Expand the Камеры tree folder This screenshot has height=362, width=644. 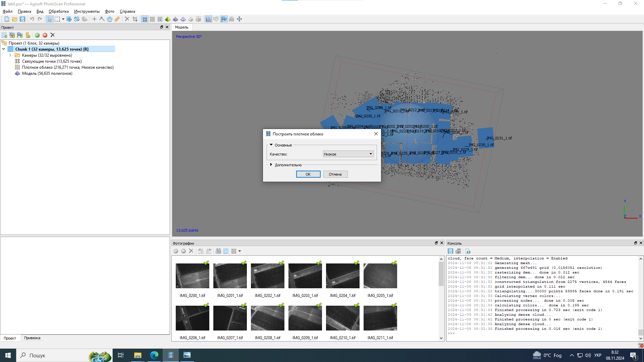pos(10,55)
